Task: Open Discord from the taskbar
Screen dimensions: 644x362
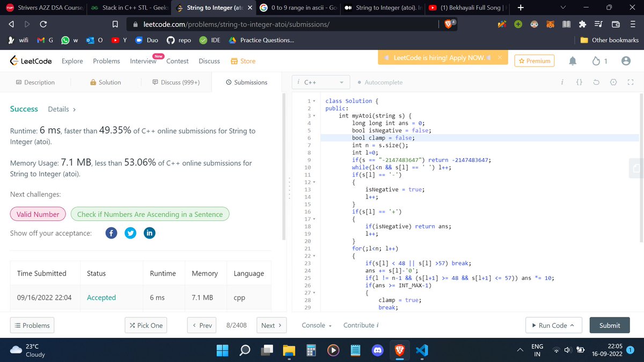Action: click(377, 350)
